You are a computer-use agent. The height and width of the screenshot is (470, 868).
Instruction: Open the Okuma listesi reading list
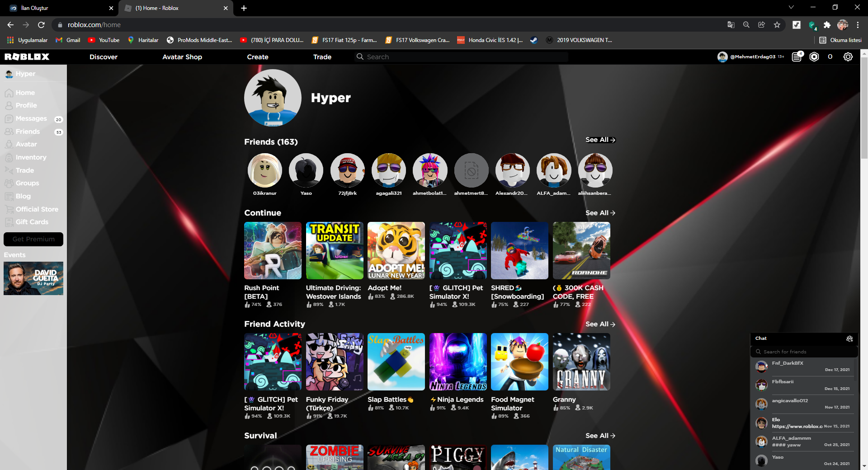point(840,40)
